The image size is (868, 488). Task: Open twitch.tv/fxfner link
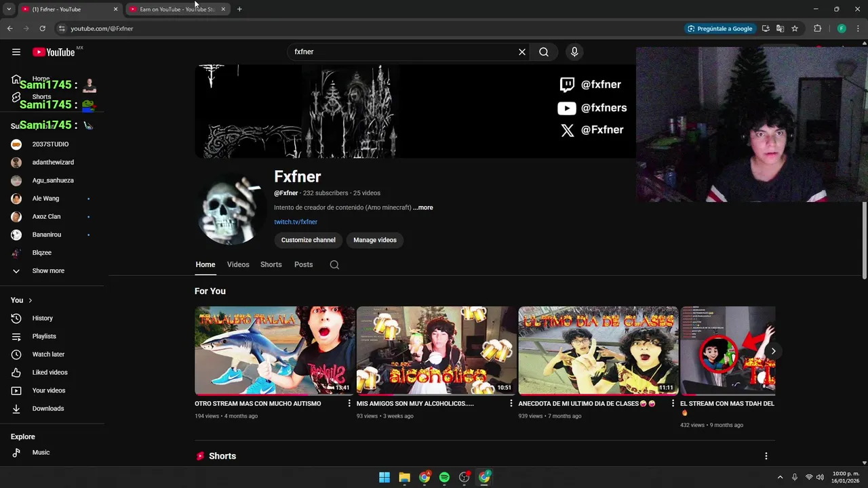point(296,222)
